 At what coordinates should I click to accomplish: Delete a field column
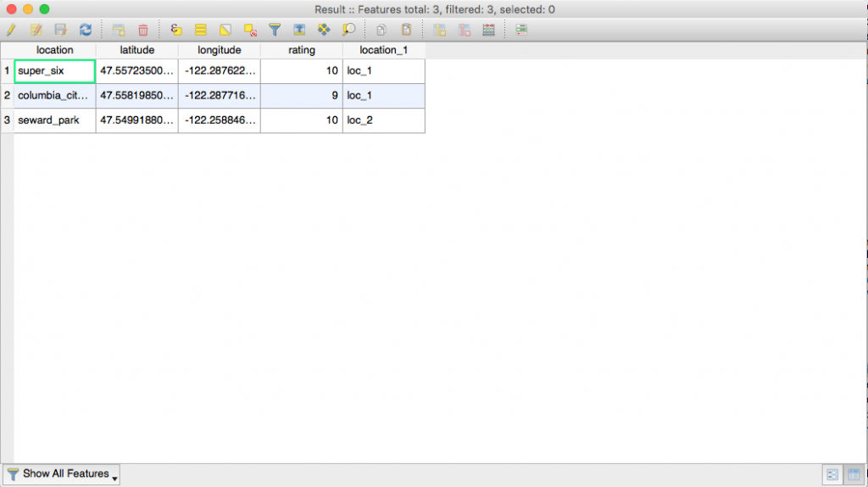click(464, 30)
